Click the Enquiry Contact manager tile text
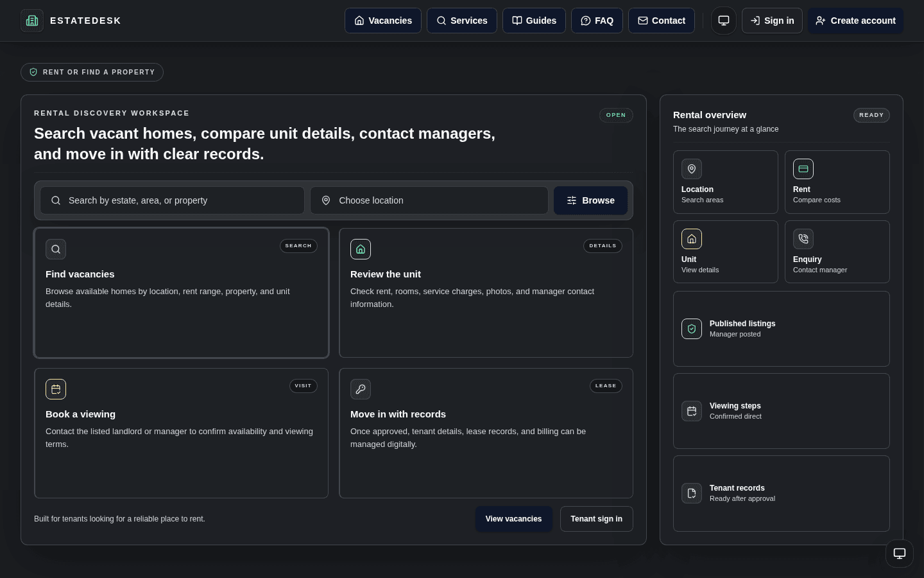 pos(820,265)
